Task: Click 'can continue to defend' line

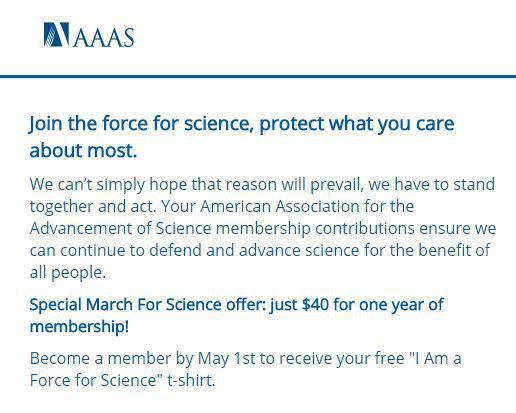Action: click(260, 250)
